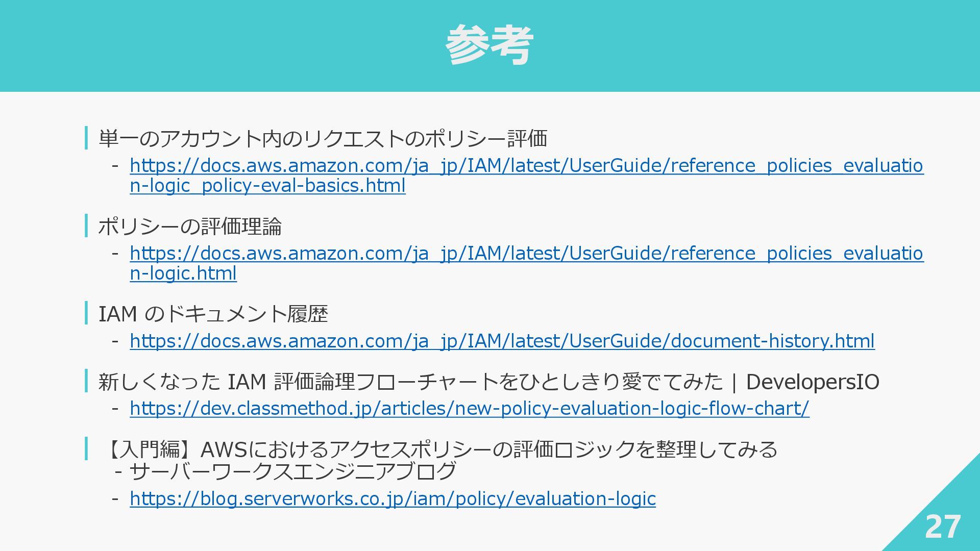The height and width of the screenshot is (551, 980).
Task: Open the IAM document-history.html link
Action: point(502,341)
